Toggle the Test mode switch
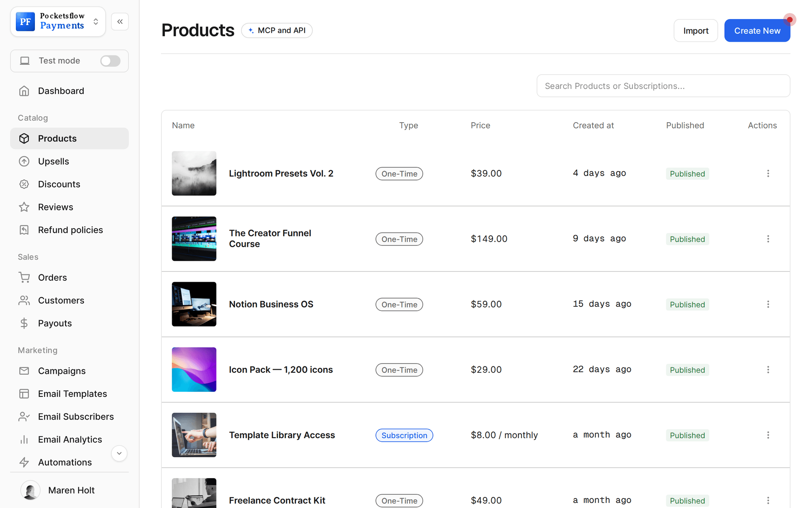812x508 pixels. click(x=110, y=61)
